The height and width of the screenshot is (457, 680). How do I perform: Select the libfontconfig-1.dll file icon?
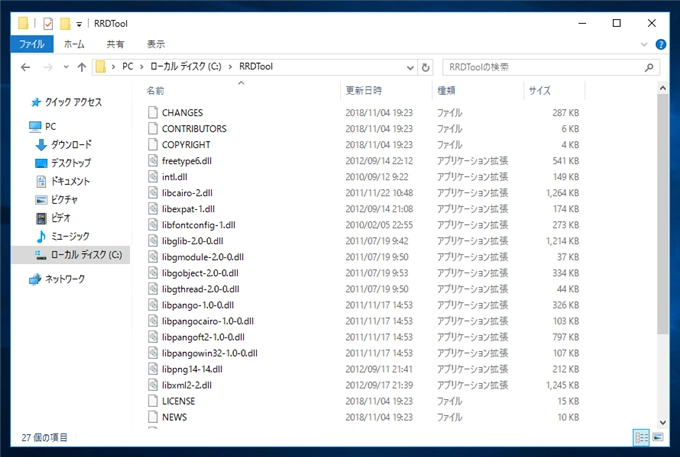[153, 225]
